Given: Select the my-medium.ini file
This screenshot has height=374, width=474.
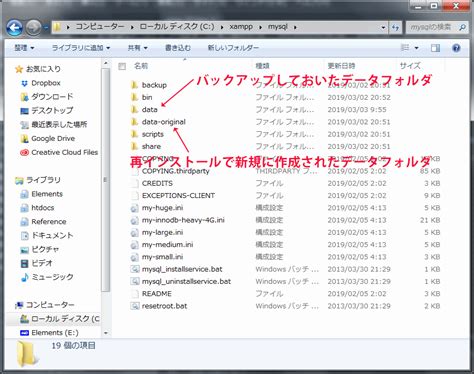Looking at the screenshot, I should point(167,245).
